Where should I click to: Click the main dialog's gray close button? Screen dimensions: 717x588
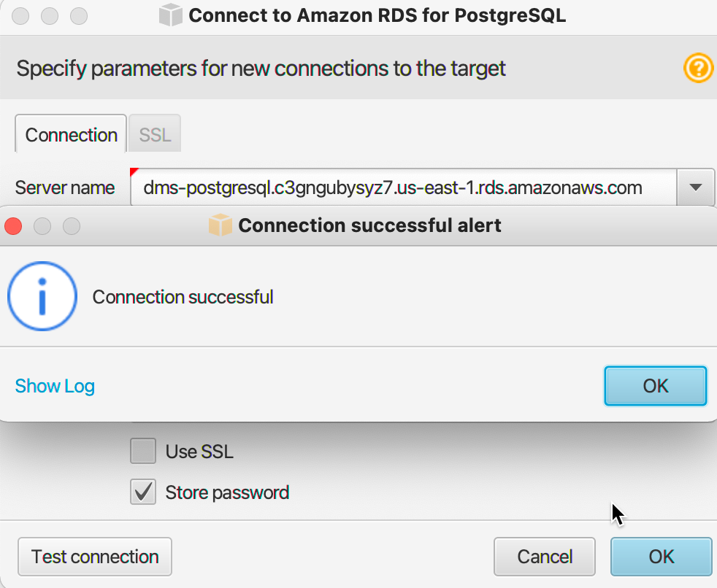coord(20,15)
